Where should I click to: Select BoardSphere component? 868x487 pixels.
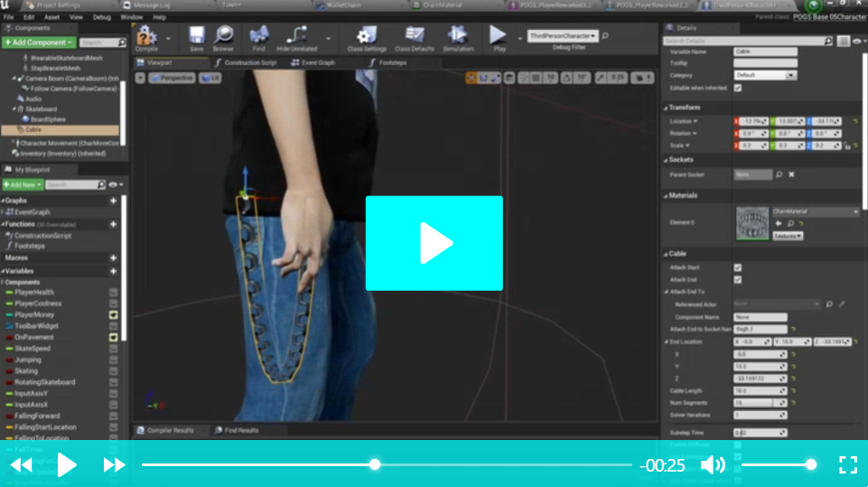pyautogui.click(x=48, y=119)
